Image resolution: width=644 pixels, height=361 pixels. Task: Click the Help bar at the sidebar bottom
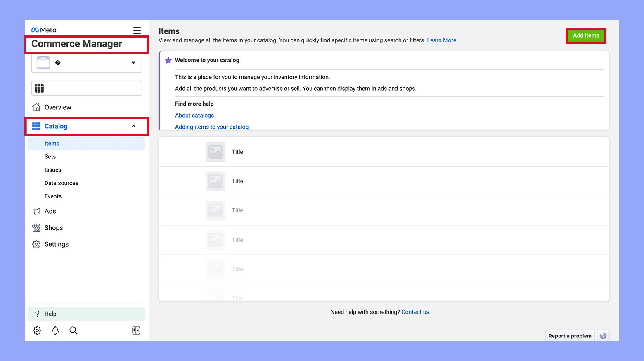click(86, 314)
